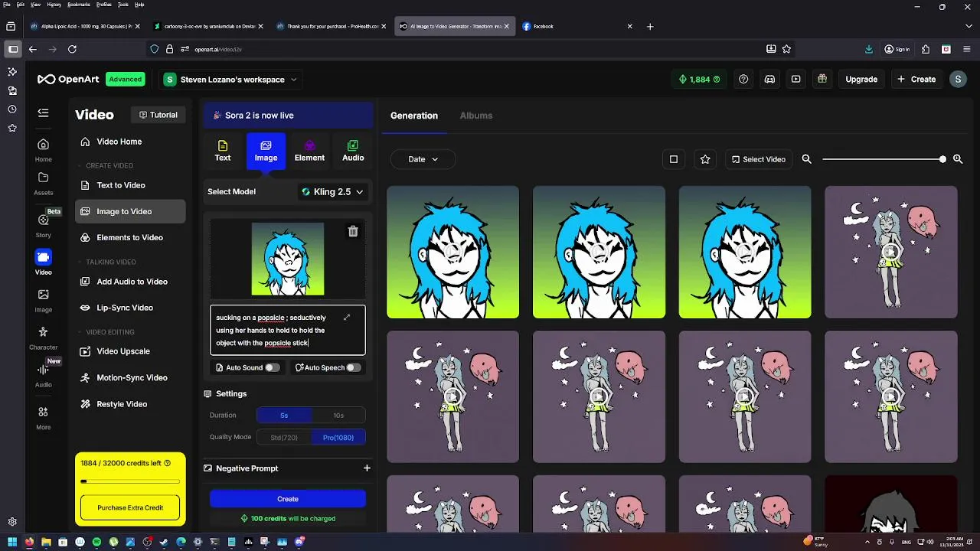
Task: Click the Upgrade button
Action: [x=861, y=79]
